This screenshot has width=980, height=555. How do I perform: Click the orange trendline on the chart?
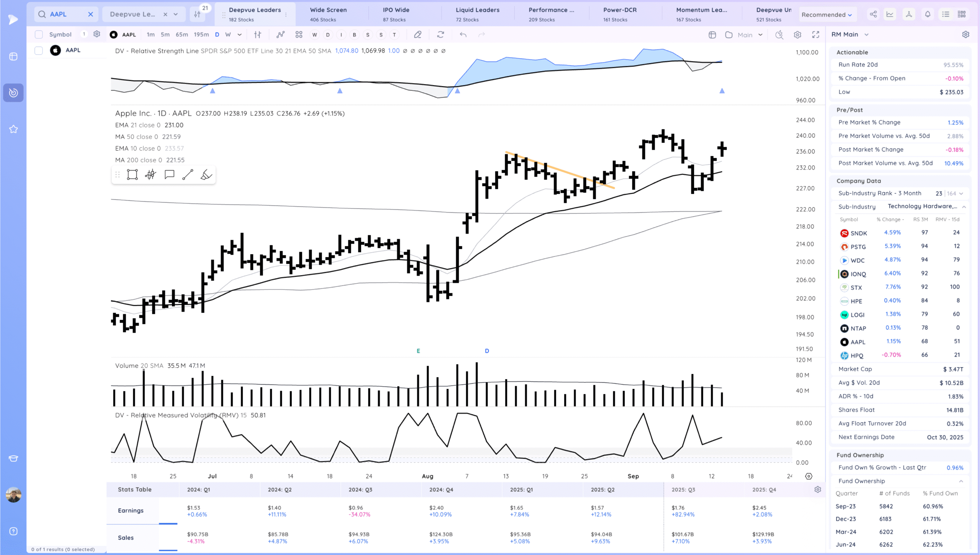(x=560, y=170)
